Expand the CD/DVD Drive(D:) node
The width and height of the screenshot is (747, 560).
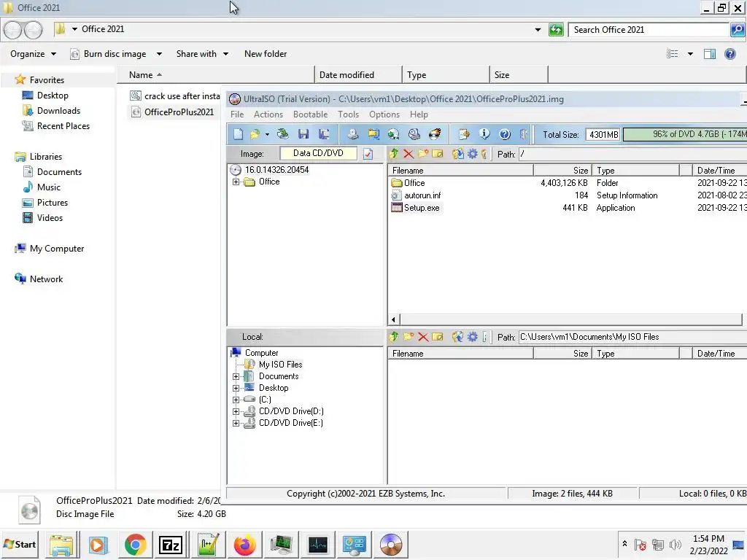[236, 411]
